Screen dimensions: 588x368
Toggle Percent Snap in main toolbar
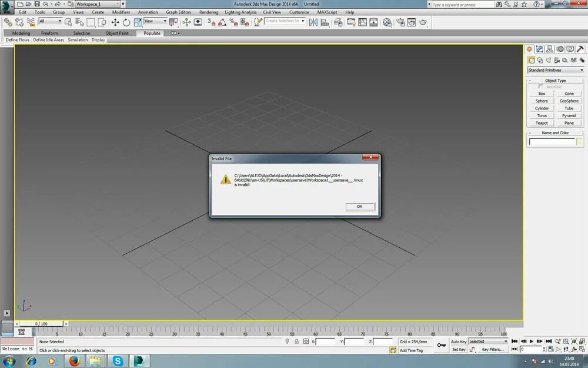pos(233,22)
